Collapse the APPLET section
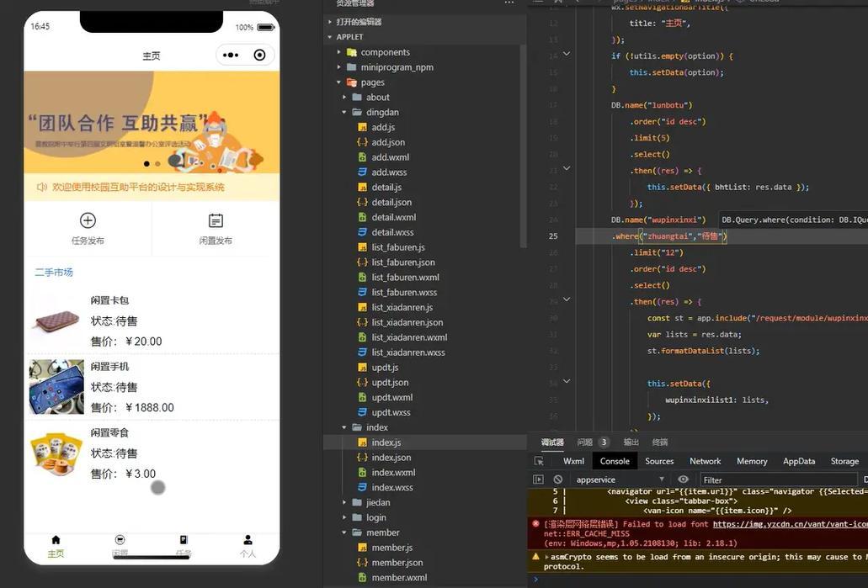The height and width of the screenshot is (588, 868). point(330,36)
